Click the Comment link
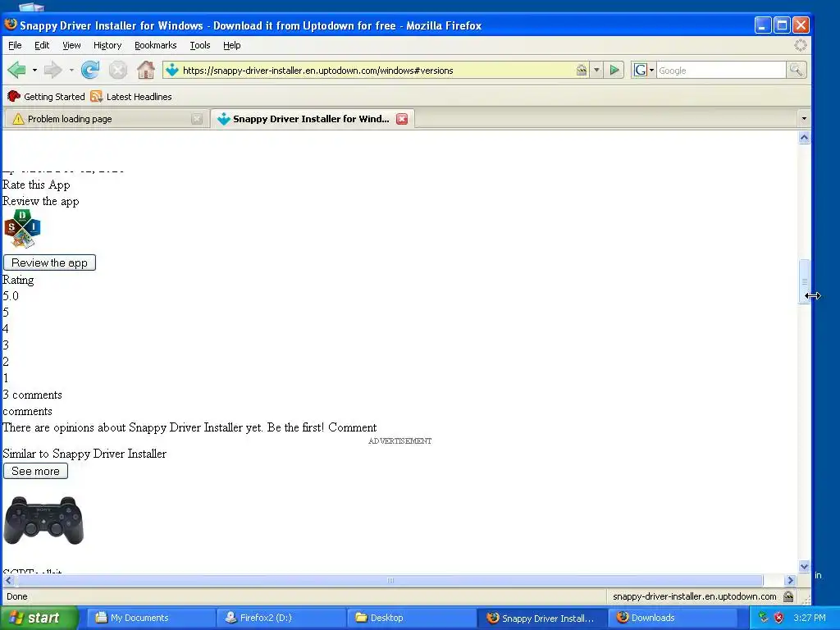This screenshot has width=840, height=630. (x=353, y=427)
